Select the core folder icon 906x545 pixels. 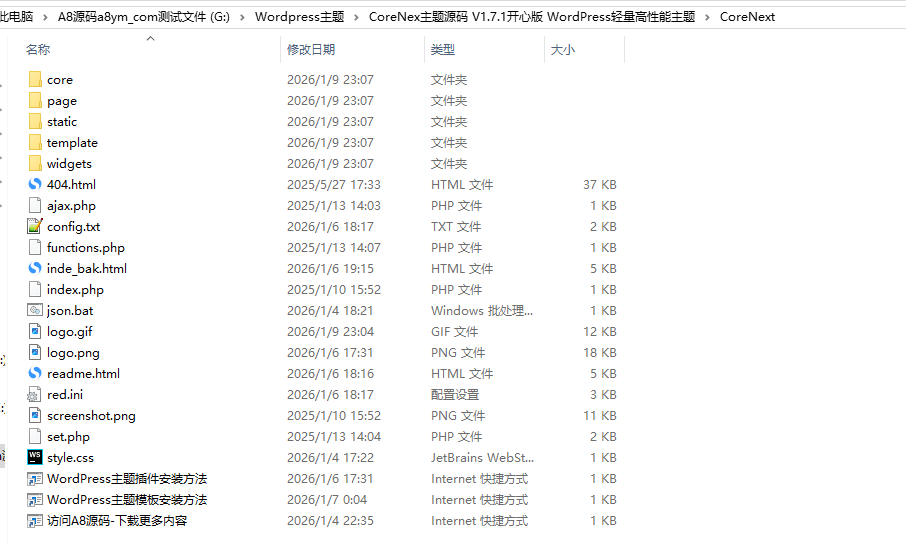tap(35, 79)
